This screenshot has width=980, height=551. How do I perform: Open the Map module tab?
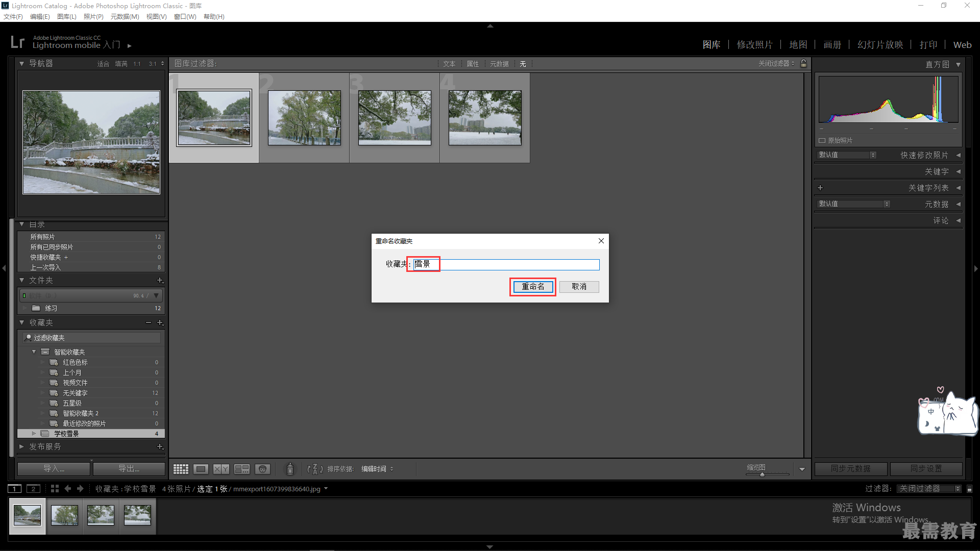coord(798,45)
